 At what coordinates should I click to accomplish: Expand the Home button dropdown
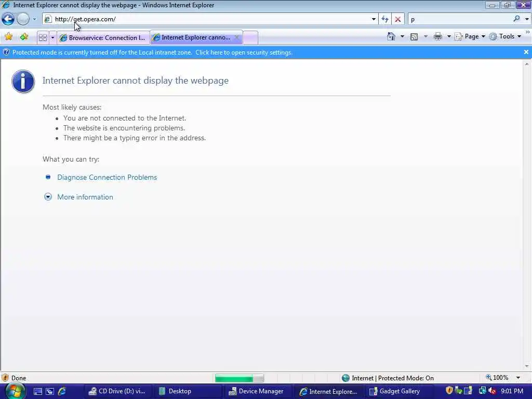(x=402, y=36)
